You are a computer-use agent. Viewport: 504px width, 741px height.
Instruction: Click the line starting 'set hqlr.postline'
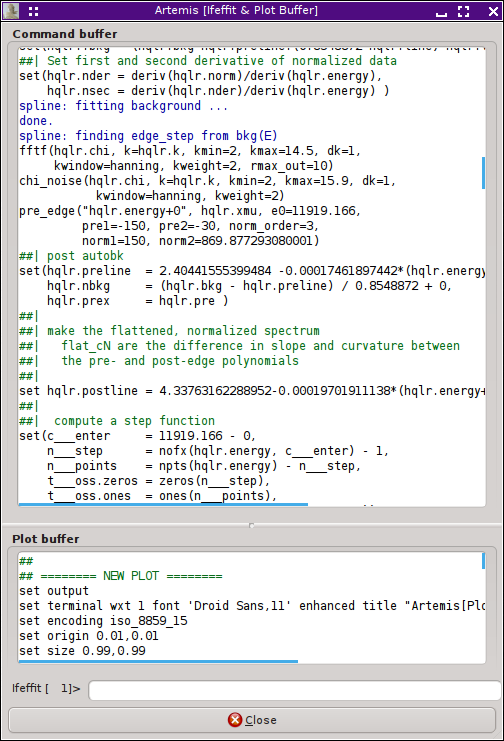pos(252,391)
